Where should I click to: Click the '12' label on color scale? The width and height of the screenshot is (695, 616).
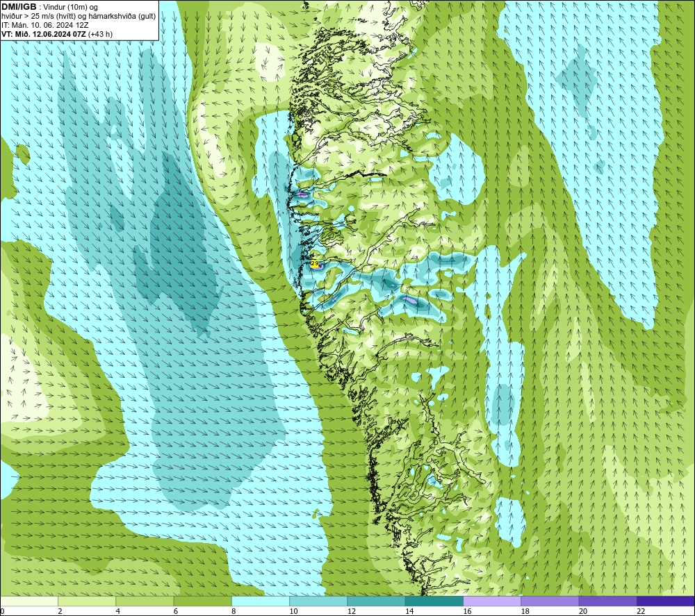(x=352, y=611)
